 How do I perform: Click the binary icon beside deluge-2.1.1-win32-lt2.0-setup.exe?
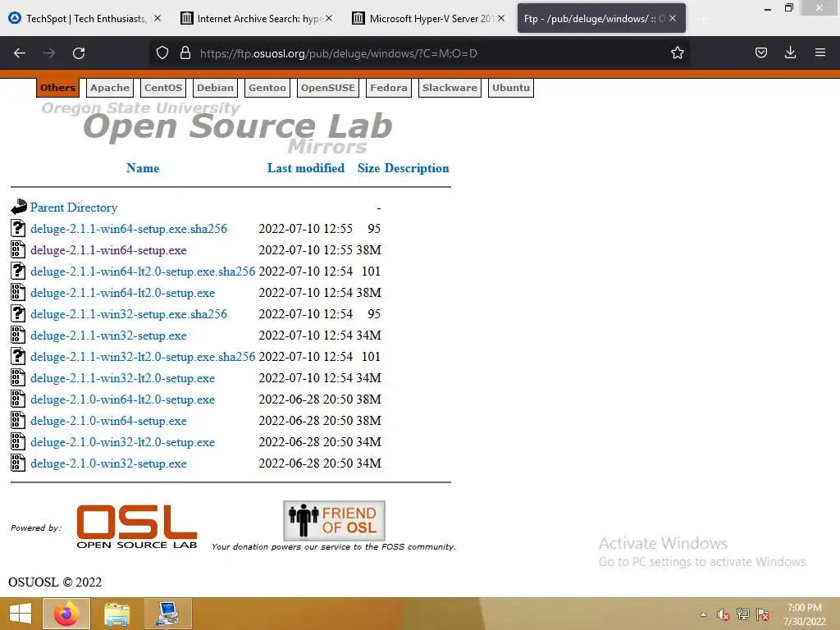tap(18, 377)
